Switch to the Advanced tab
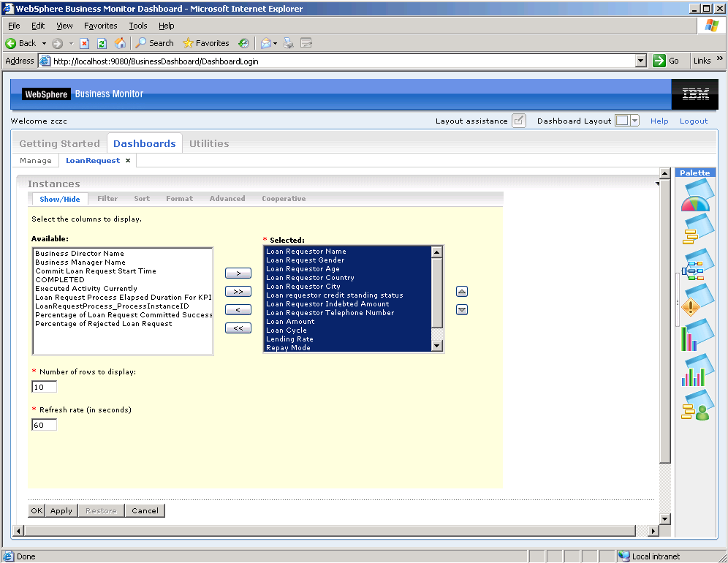 click(227, 198)
